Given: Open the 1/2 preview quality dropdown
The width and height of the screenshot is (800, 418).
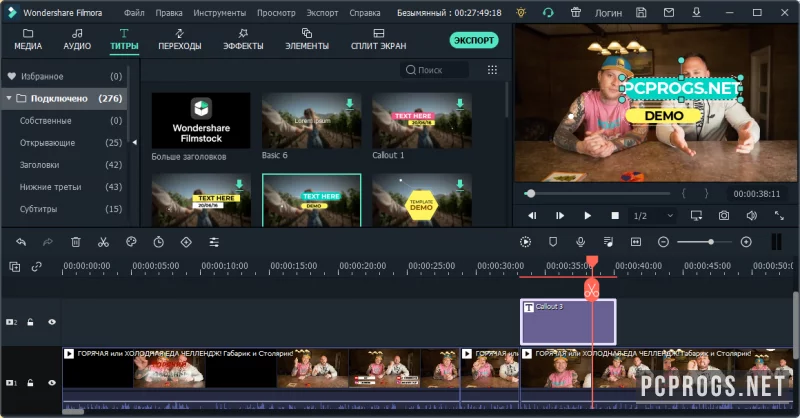Looking at the screenshot, I should (654, 216).
